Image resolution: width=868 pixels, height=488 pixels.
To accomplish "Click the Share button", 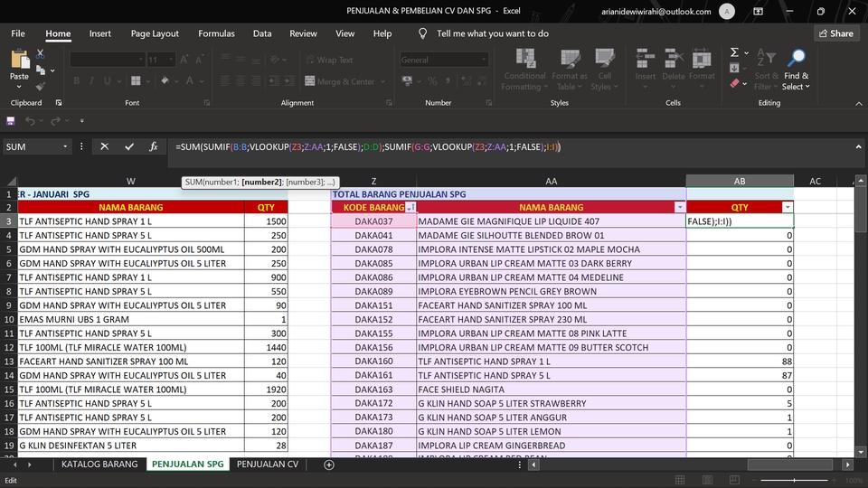I will (x=835, y=33).
